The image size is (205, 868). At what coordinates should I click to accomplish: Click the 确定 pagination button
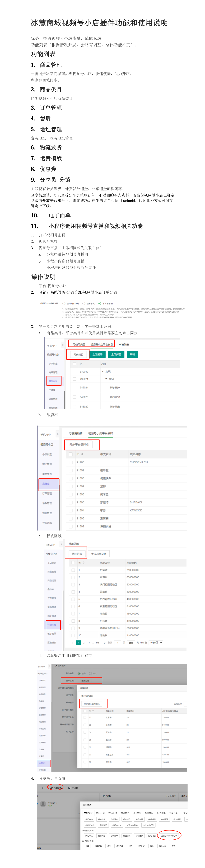[x=131, y=643]
